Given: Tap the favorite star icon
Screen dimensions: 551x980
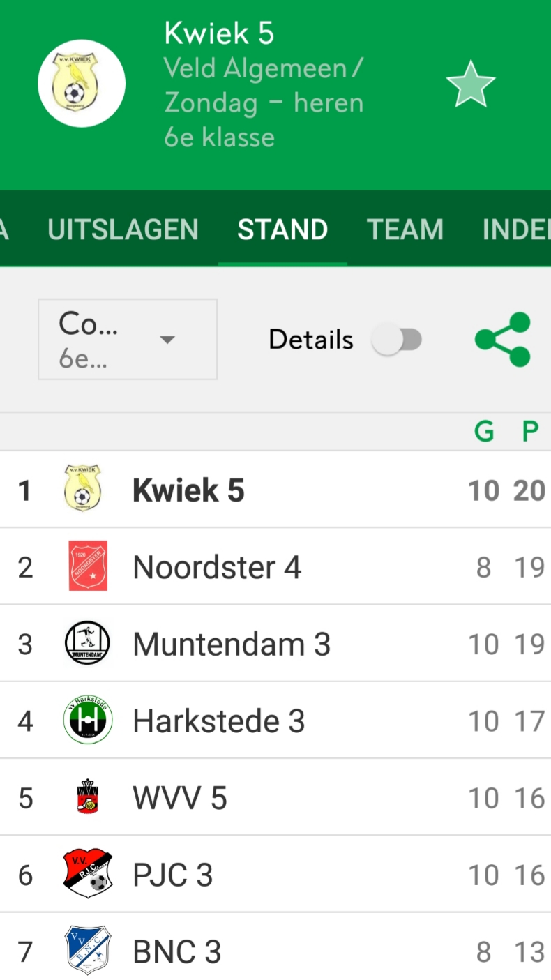Looking at the screenshot, I should click(471, 84).
